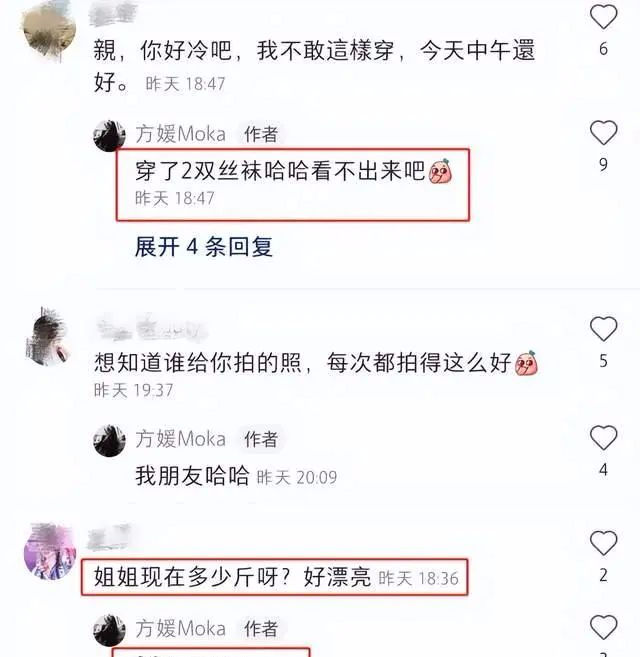Open avatar of the first commenter
The width and height of the screenshot is (640, 657).
coord(49,30)
